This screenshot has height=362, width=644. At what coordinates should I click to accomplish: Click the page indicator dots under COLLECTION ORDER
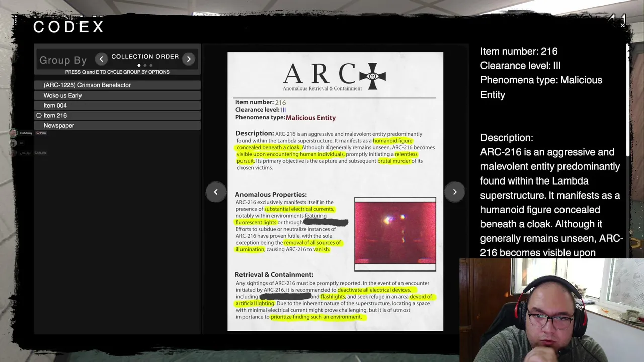145,65
